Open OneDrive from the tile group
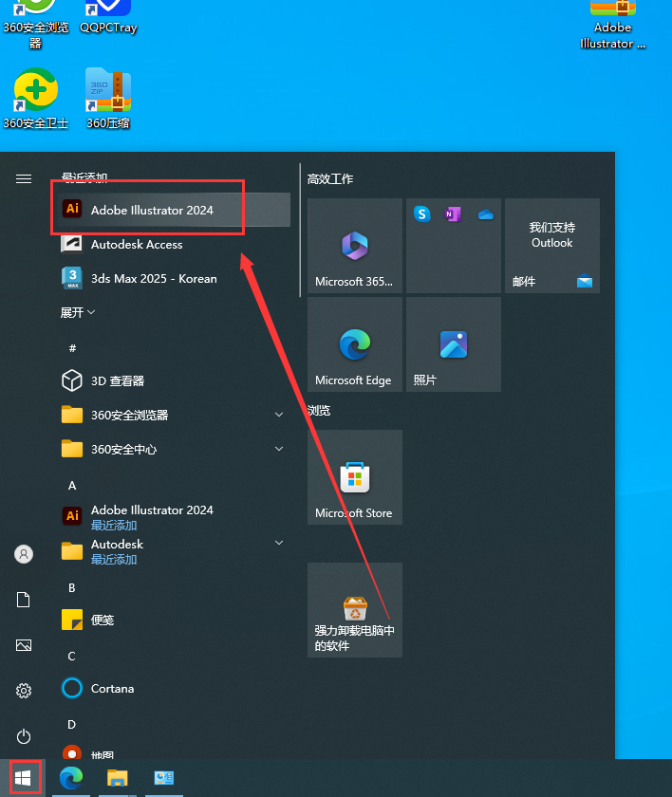Image resolution: width=672 pixels, height=797 pixels. (x=486, y=214)
